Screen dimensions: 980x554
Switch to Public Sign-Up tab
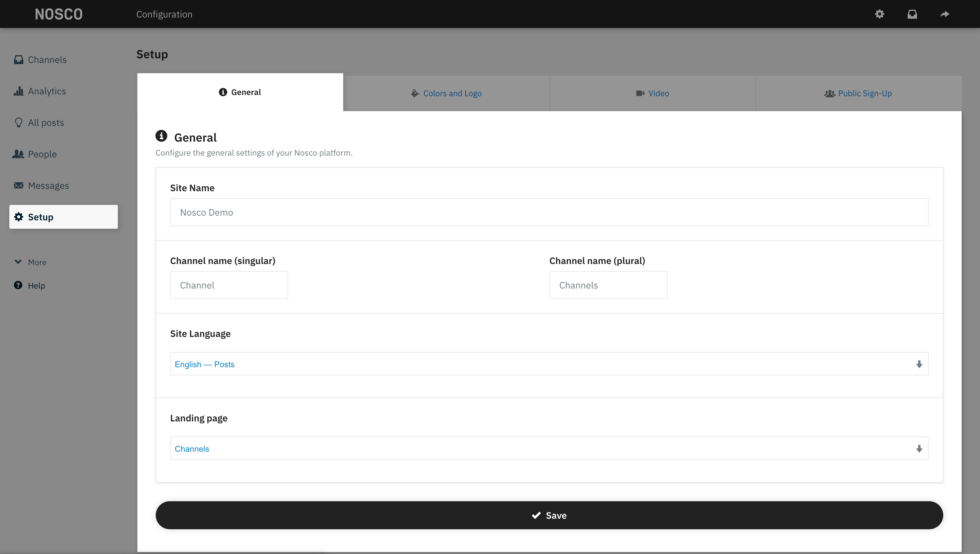pyautogui.click(x=859, y=93)
